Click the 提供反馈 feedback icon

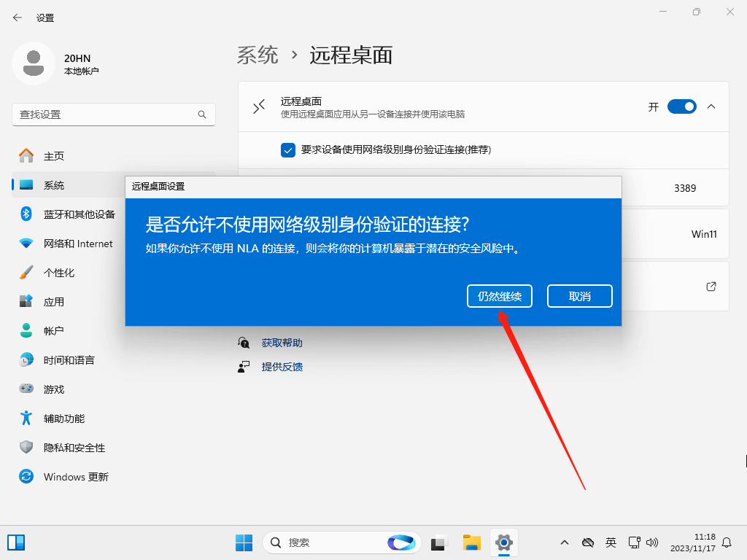pos(244,366)
